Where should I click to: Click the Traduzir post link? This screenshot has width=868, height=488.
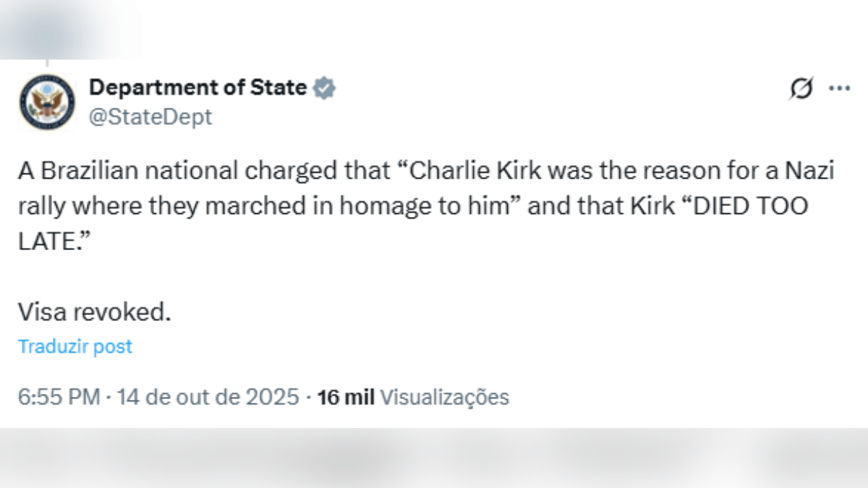point(75,346)
